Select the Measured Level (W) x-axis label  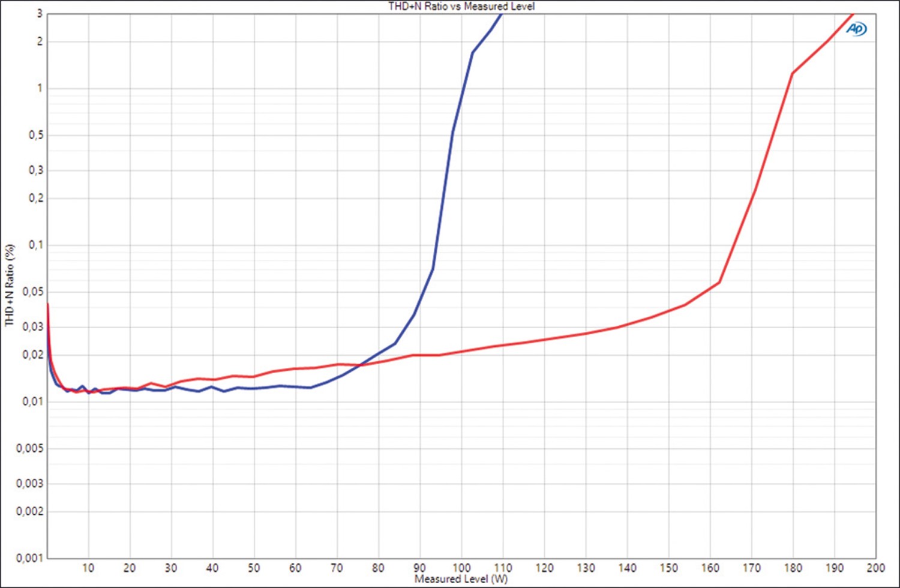tap(461, 579)
